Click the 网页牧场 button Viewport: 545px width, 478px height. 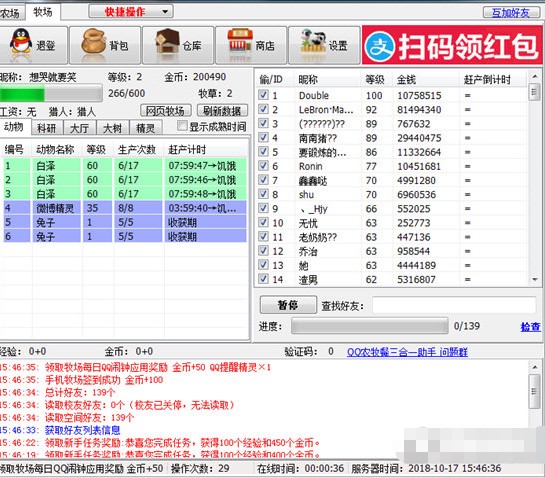click(165, 111)
